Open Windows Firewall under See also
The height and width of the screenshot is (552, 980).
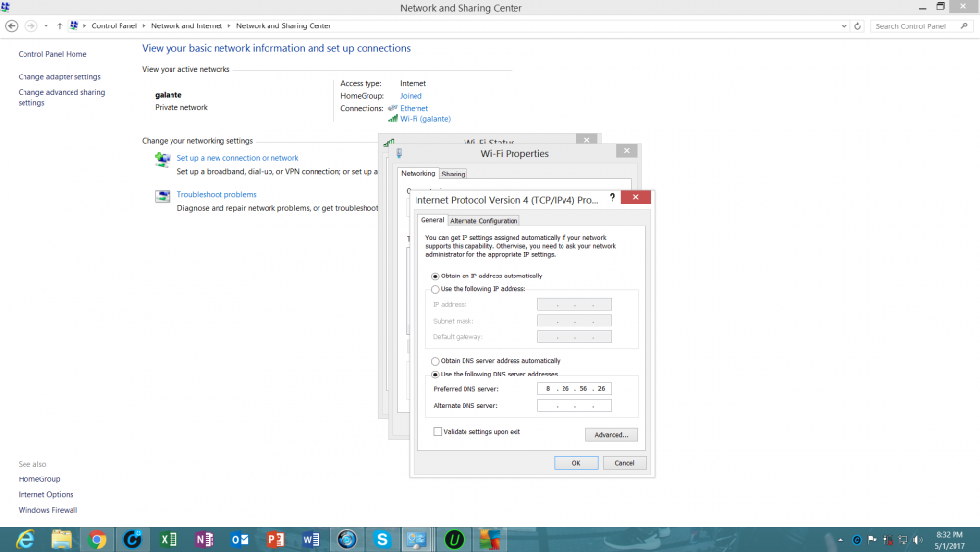(x=47, y=510)
